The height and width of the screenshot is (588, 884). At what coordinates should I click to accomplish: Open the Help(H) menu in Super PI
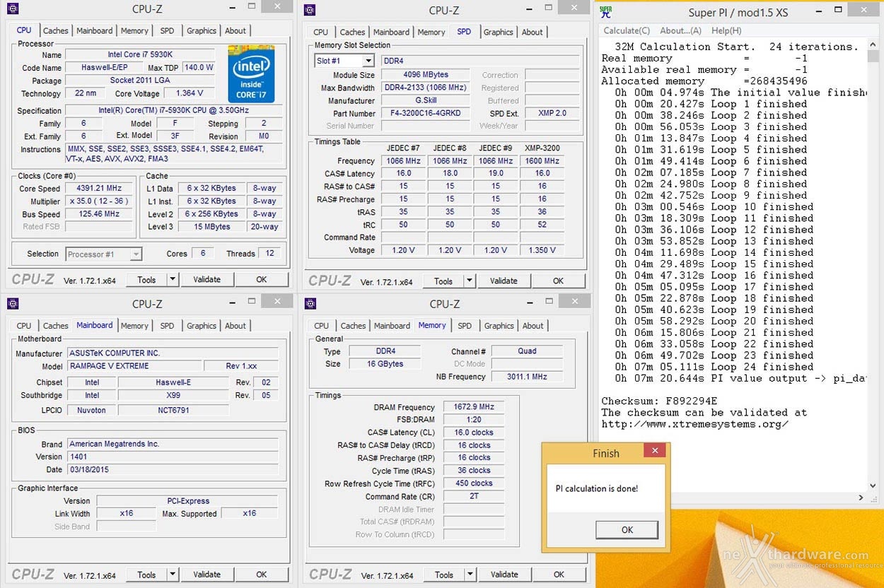(726, 30)
